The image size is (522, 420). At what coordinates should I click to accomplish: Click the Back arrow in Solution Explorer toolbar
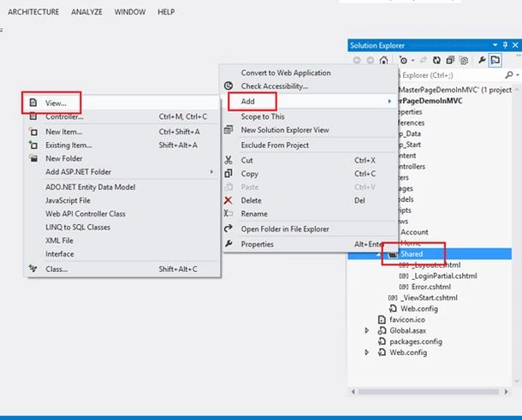[357, 60]
